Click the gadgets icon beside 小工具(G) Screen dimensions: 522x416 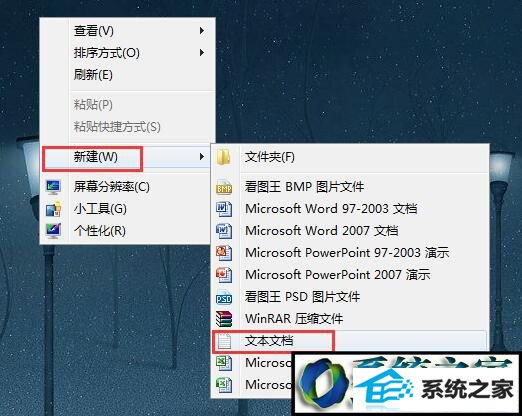53,209
